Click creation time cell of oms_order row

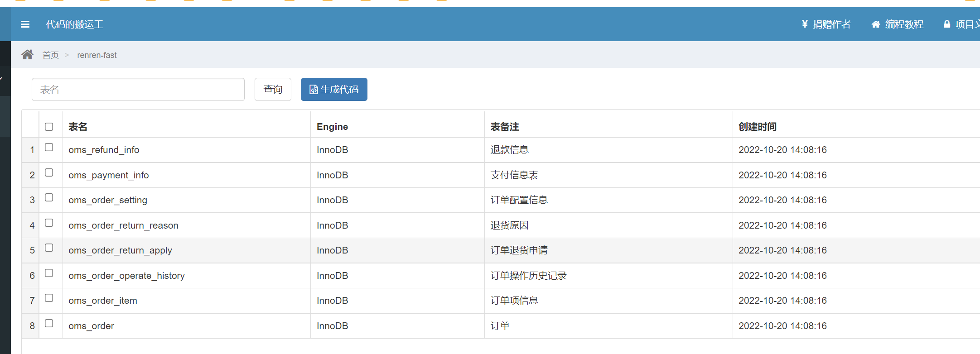(856, 326)
